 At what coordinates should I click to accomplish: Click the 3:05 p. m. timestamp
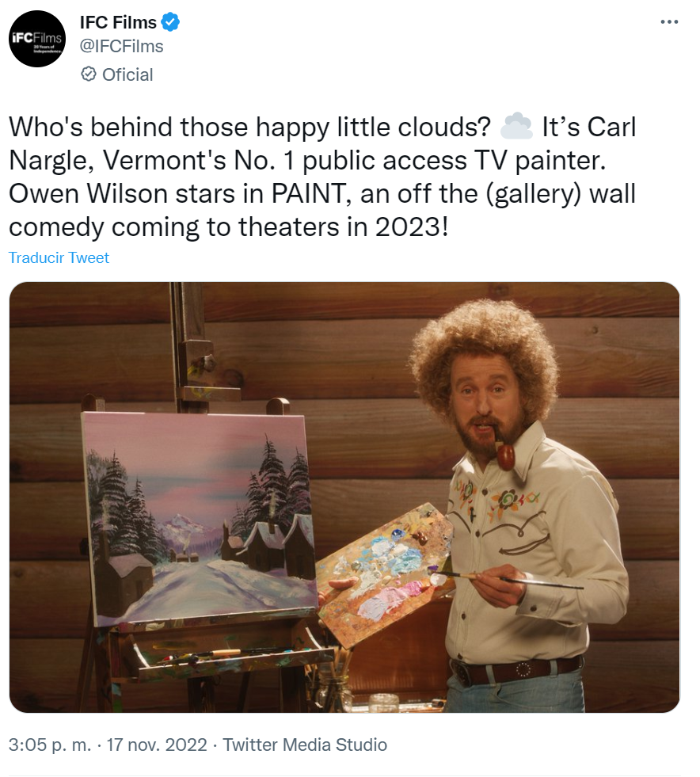click(50, 745)
